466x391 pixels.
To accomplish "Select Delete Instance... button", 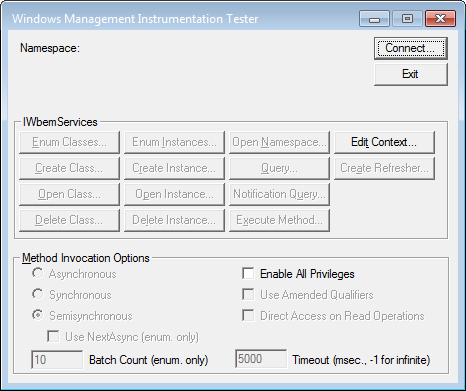I will [x=174, y=220].
